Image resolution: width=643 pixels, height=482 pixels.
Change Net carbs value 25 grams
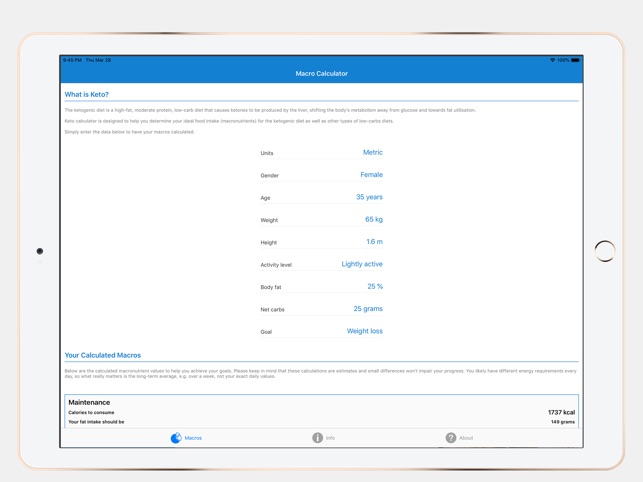[x=368, y=309]
